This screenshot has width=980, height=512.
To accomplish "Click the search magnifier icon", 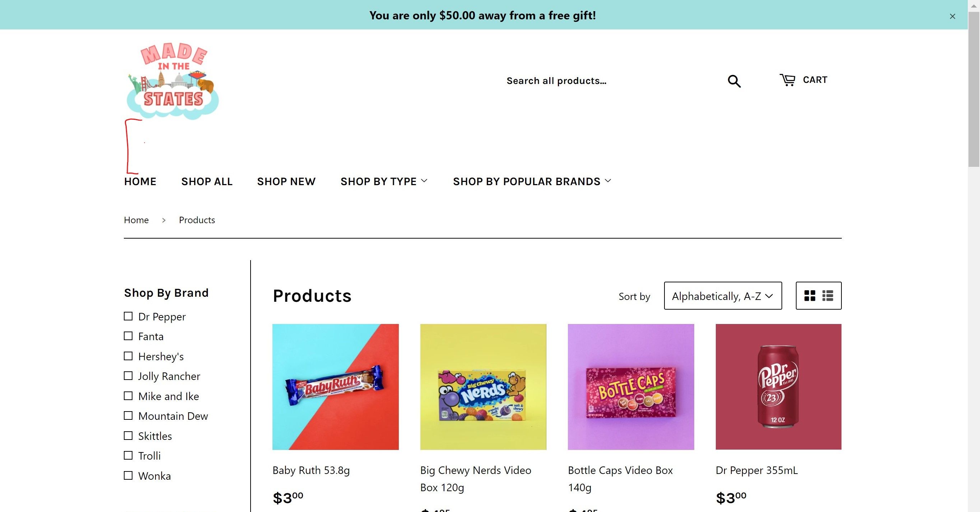I will click(x=734, y=81).
